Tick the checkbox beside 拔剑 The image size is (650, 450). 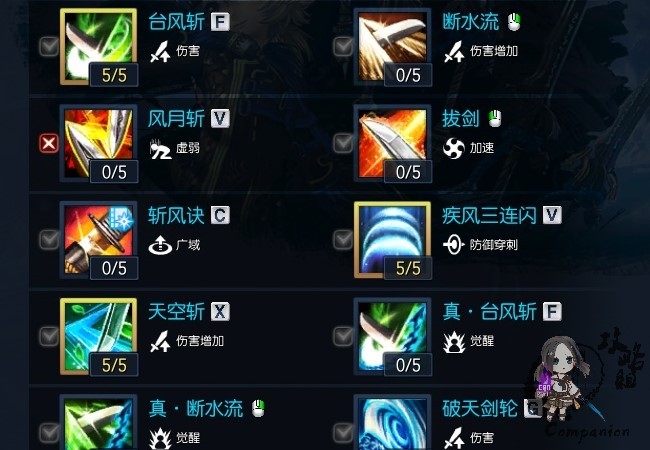pos(343,143)
